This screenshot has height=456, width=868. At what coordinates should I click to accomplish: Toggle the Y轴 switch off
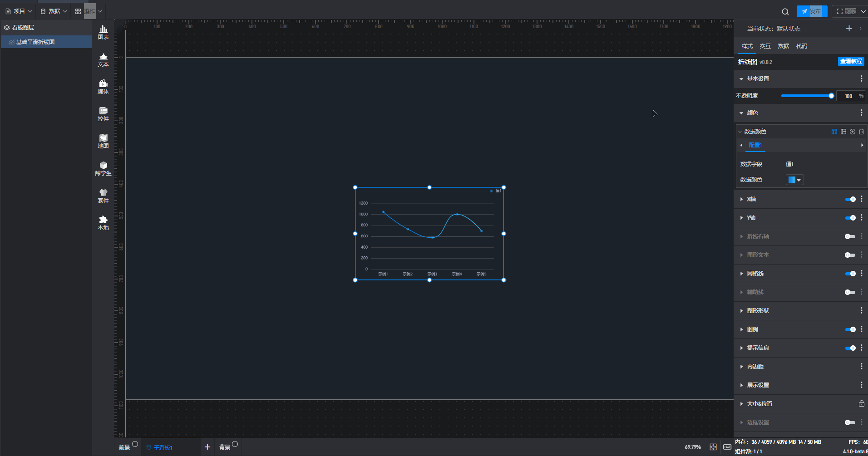pyautogui.click(x=850, y=218)
